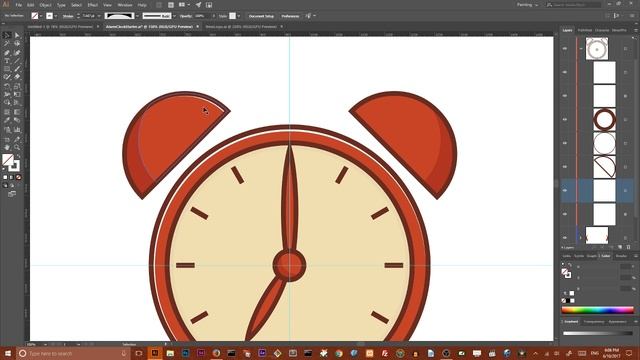
Task: Select the Direct Selection tool
Action: (x=17, y=36)
